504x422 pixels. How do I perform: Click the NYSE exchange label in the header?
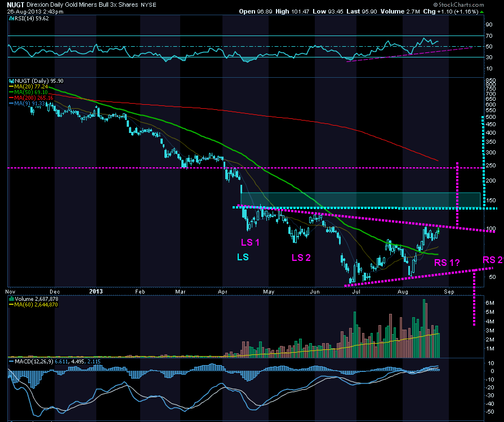tap(149, 5)
